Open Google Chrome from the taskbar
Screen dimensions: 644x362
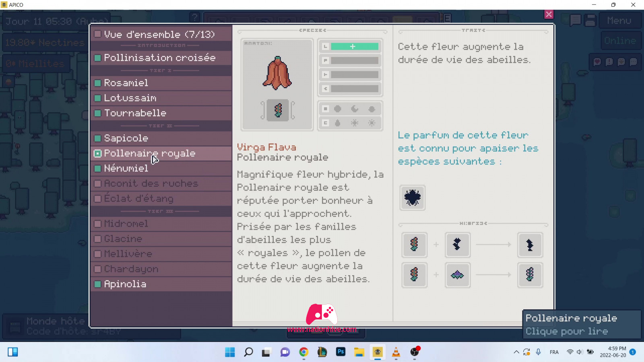(303, 352)
